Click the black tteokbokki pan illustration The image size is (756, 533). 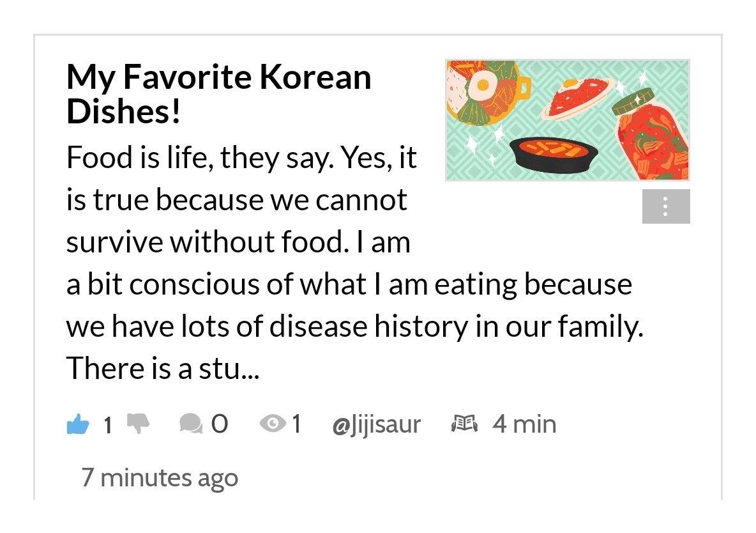pyautogui.click(x=554, y=155)
